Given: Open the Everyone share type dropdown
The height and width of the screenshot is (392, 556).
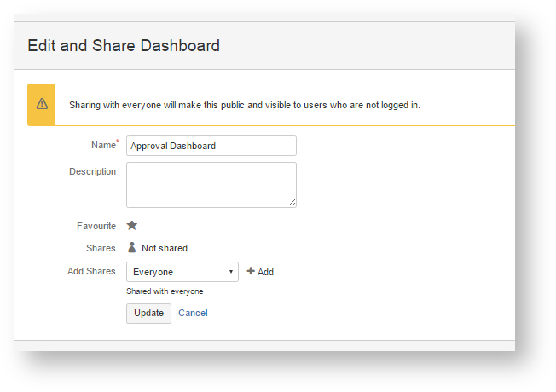Looking at the screenshot, I should [x=182, y=272].
